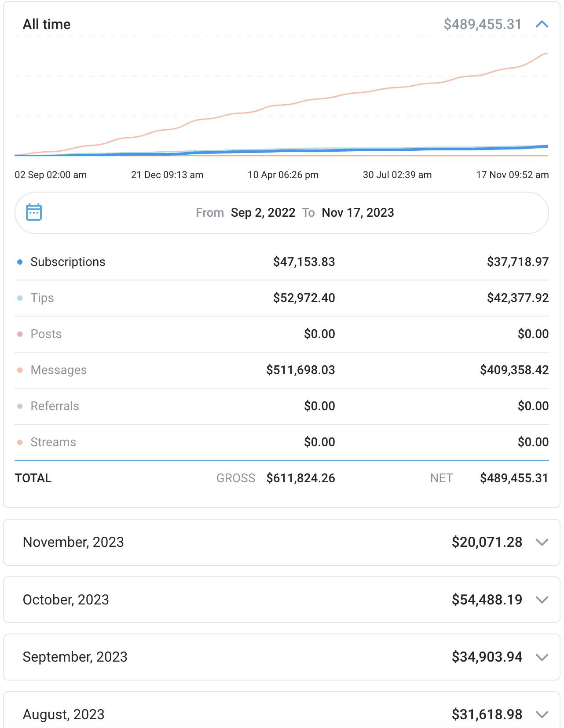Expand the September, 2023 earnings
Viewport: 564px width, 728px height.
coord(542,657)
